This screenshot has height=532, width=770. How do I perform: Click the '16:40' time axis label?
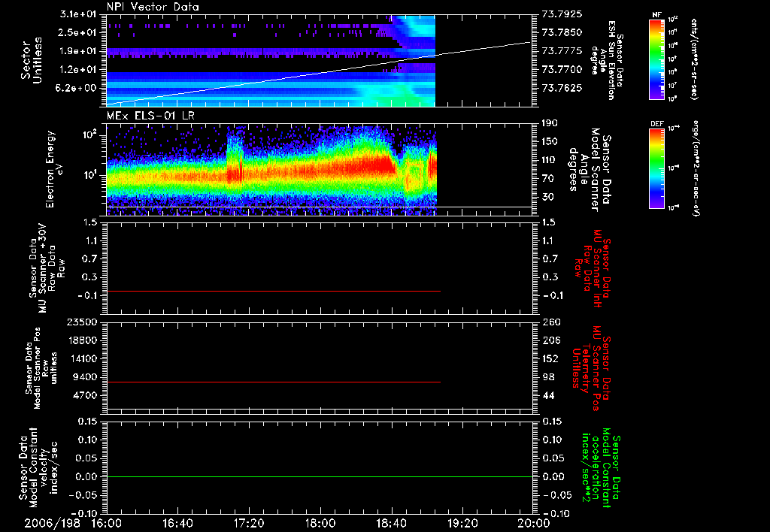(x=177, y=523)
